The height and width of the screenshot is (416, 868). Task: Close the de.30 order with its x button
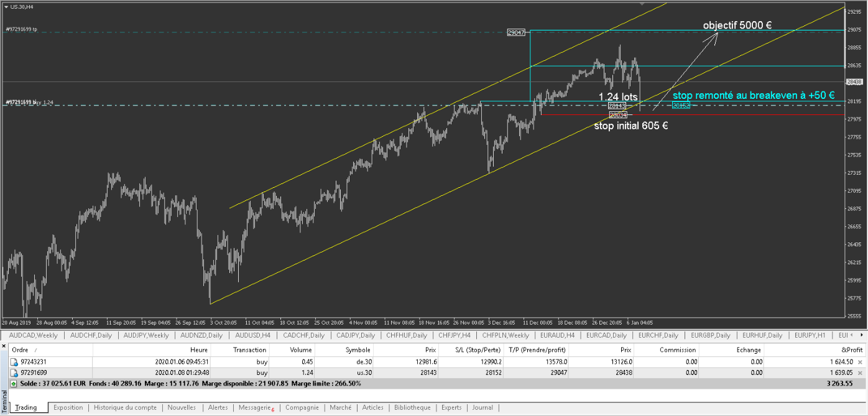click(x=861, y=361)
